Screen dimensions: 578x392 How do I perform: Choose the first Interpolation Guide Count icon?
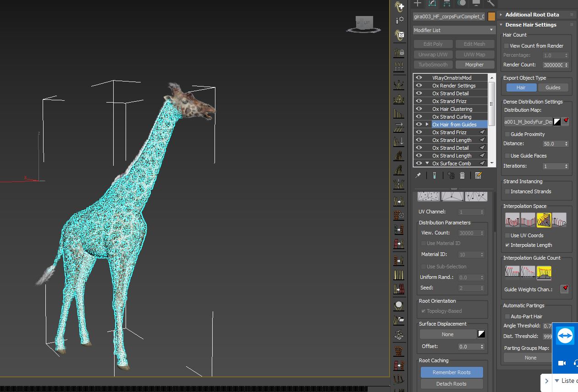[x=512, y=272]
